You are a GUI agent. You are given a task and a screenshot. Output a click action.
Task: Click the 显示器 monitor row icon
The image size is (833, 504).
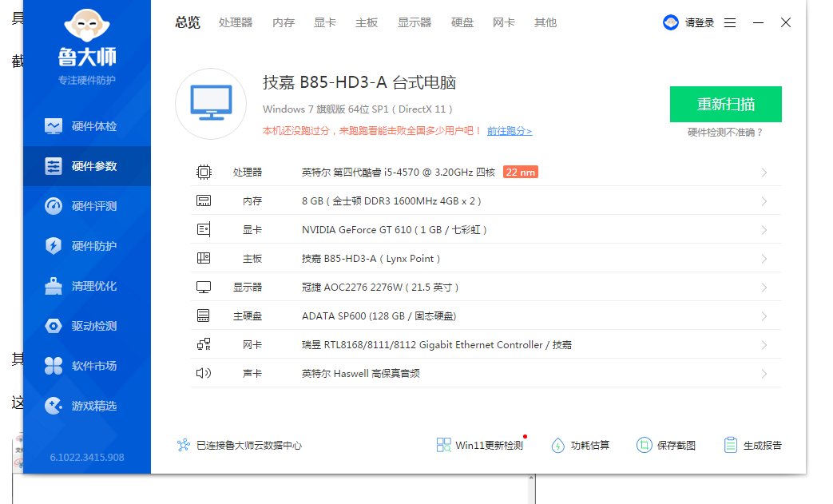204,288
